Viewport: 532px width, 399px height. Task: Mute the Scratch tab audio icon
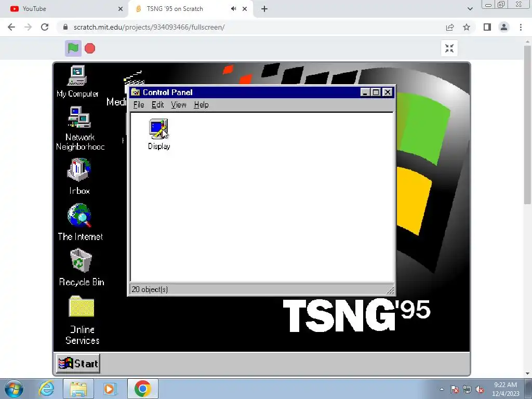233,9
